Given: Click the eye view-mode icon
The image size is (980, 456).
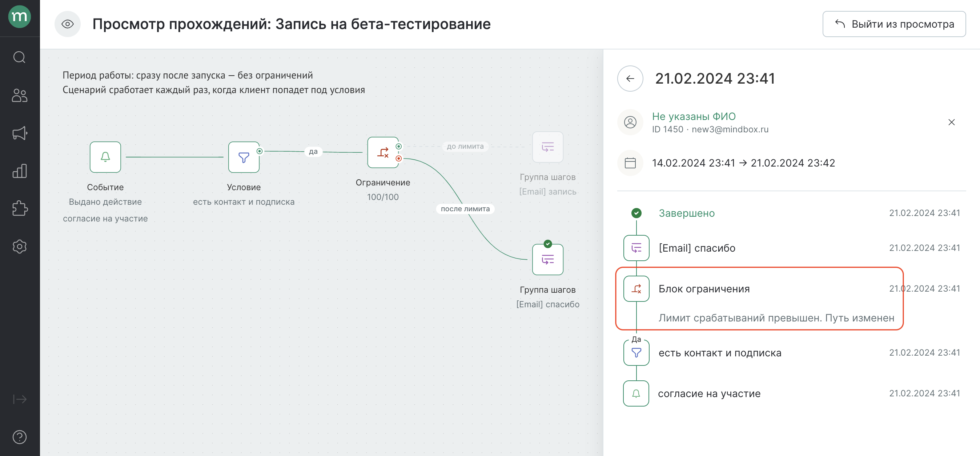Looking at the screenshot, I should tap(67, 24).
